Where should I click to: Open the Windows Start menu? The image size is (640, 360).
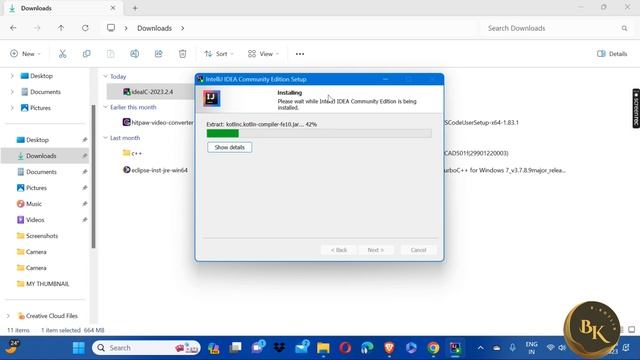(78, 348)
